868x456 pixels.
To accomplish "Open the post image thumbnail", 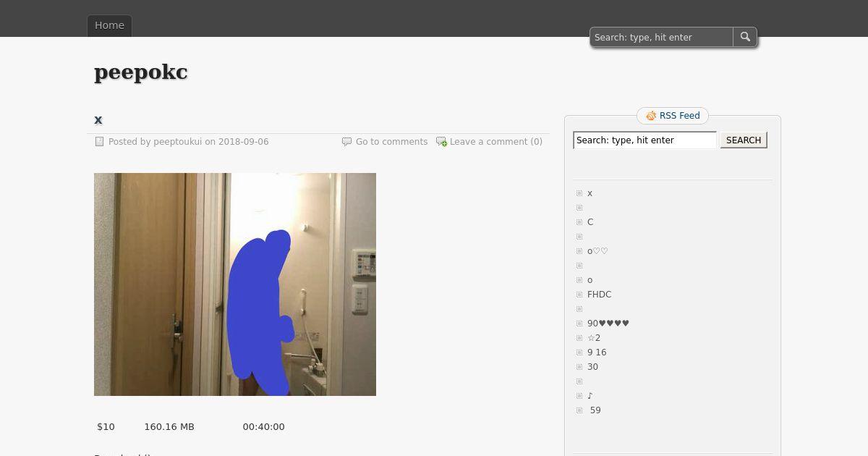I will [235, 284].
